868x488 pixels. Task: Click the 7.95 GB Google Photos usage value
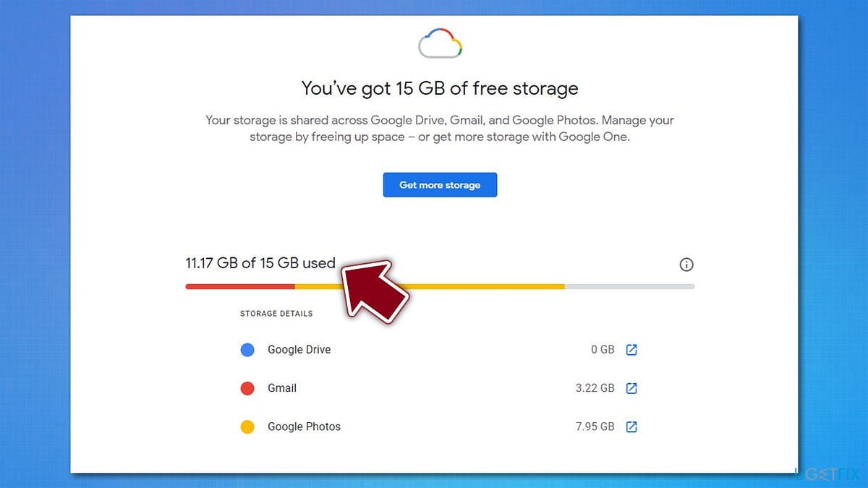[595, 427]
